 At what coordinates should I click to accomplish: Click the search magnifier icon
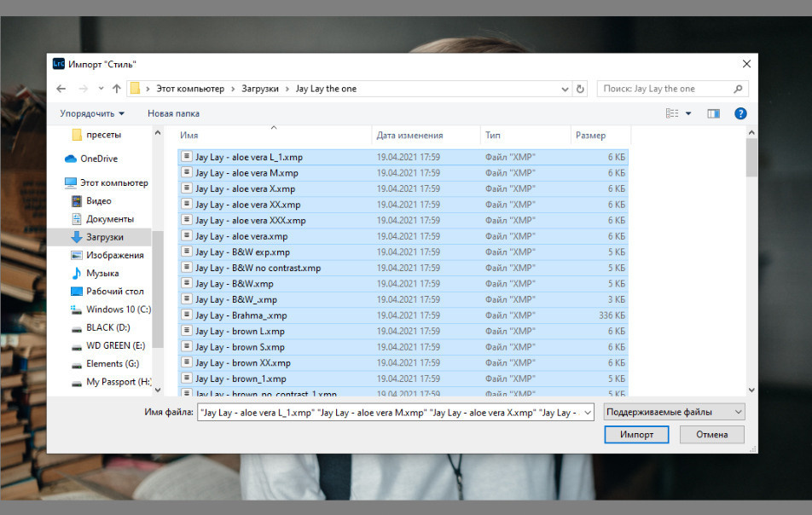pos(738,89)
